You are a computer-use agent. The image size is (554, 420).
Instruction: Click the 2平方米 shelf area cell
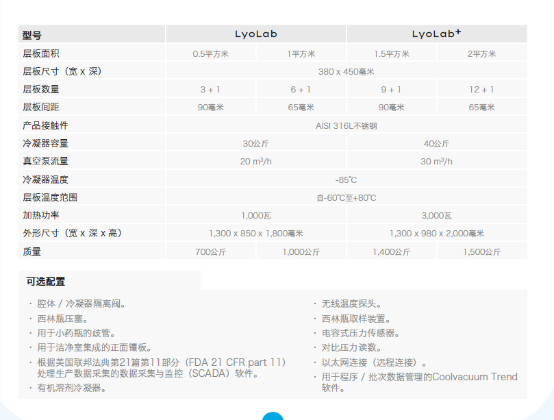(482, 54)
